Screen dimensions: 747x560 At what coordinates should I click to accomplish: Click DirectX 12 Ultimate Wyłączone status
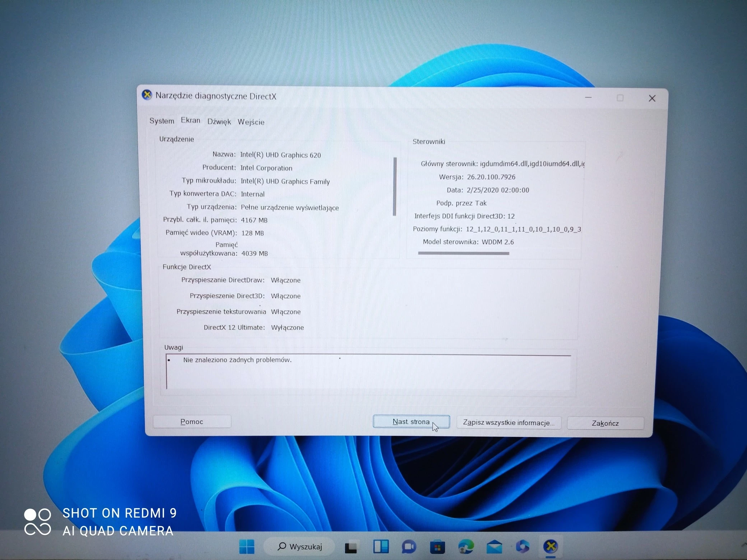(x=287, y=327)
